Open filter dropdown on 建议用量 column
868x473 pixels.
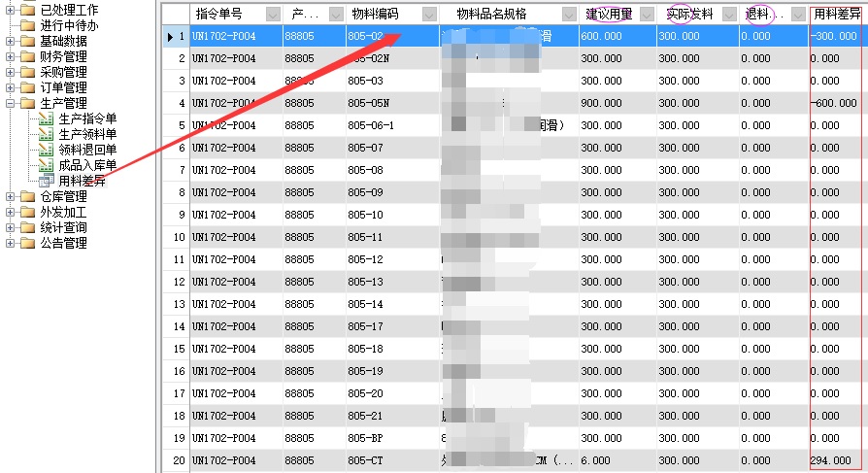point(646,14)
